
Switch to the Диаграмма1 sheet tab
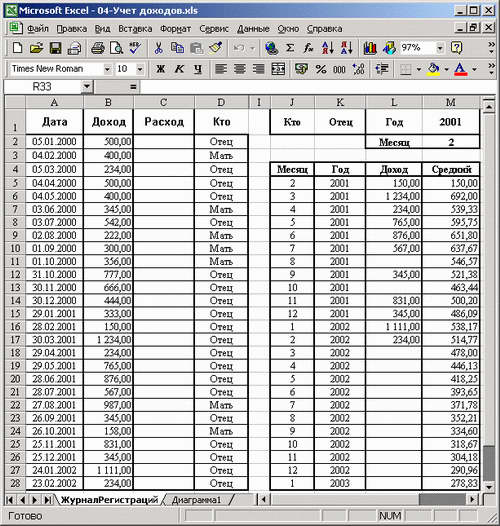(x=197, y=500)
